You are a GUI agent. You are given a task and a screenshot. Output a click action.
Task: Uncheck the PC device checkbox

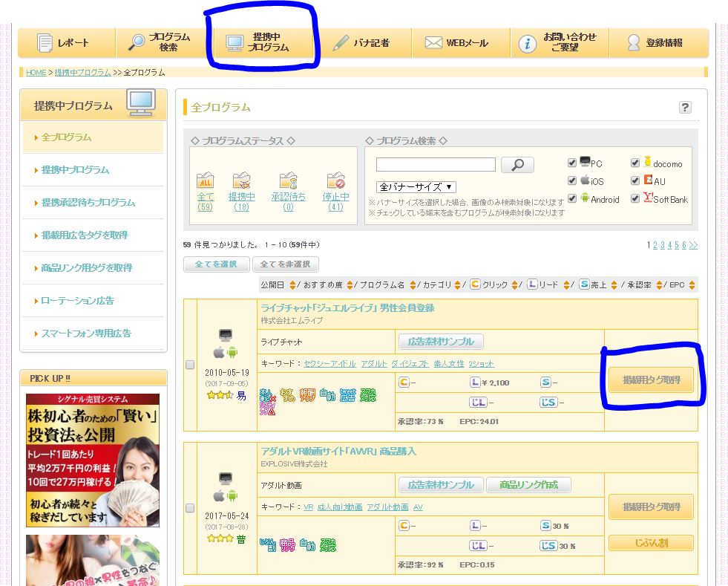coord(572,163)
